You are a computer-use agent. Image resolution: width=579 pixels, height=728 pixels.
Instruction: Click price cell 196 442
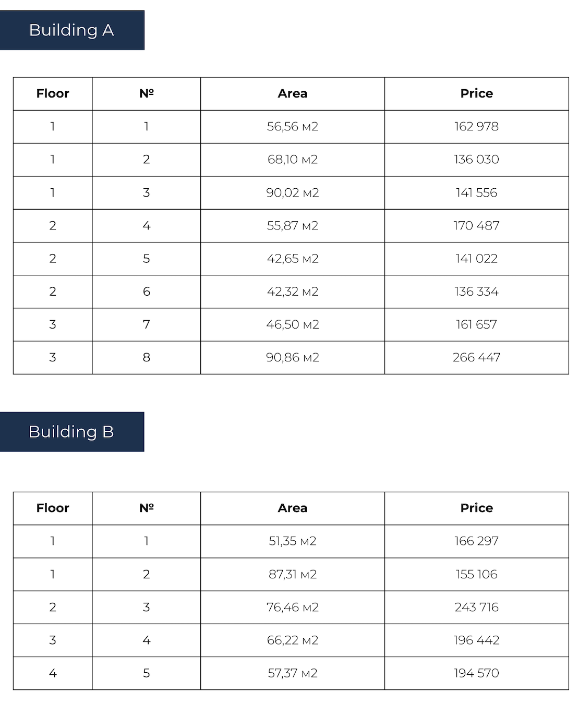coord(476,640)
